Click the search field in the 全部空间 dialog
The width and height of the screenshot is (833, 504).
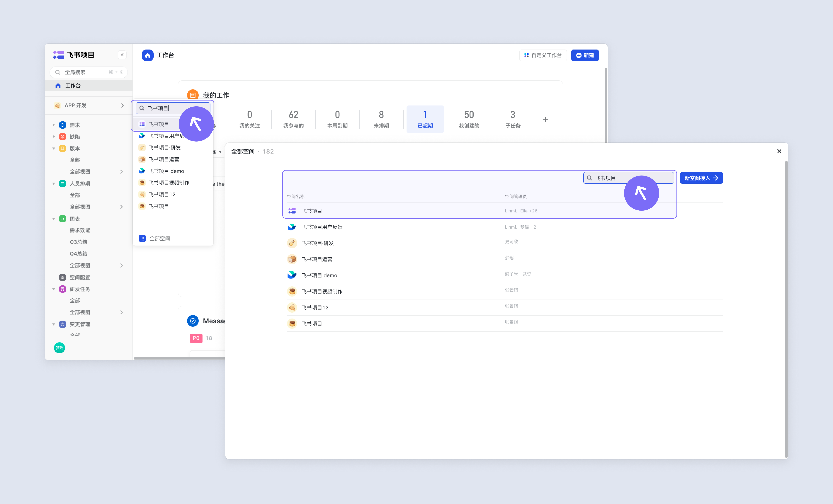(628, 178)
